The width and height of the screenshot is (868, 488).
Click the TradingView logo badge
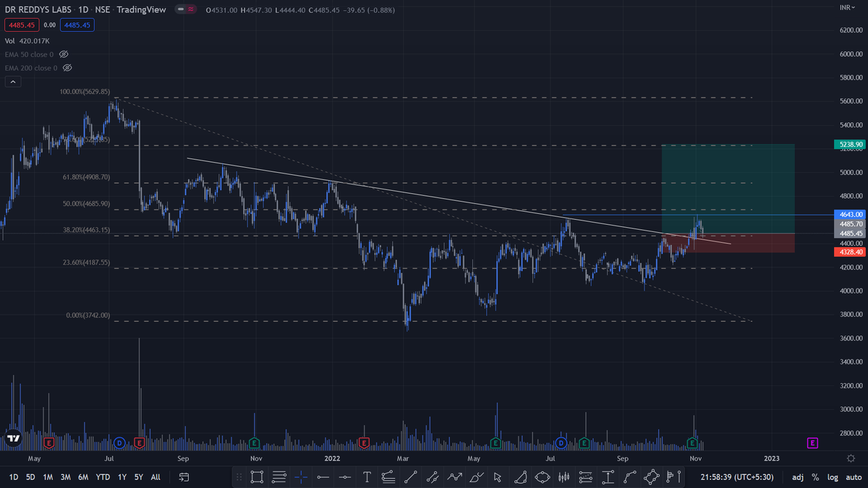(13, 438)
